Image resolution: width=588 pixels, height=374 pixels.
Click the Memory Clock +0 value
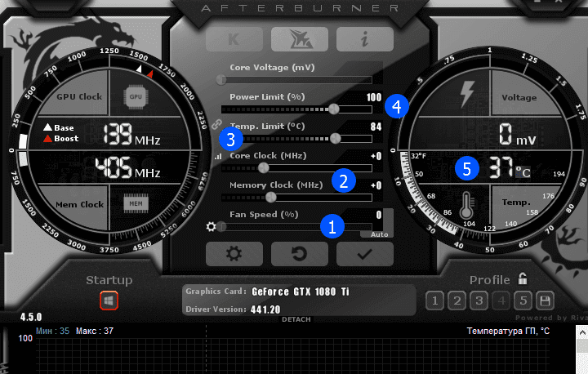376,185
